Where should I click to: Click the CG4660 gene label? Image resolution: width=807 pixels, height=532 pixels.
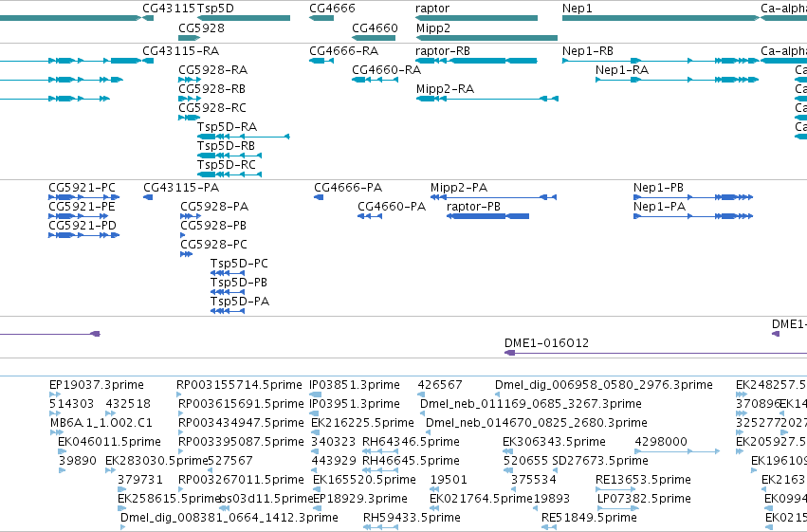pyautogui.click(x=375, y=28)
